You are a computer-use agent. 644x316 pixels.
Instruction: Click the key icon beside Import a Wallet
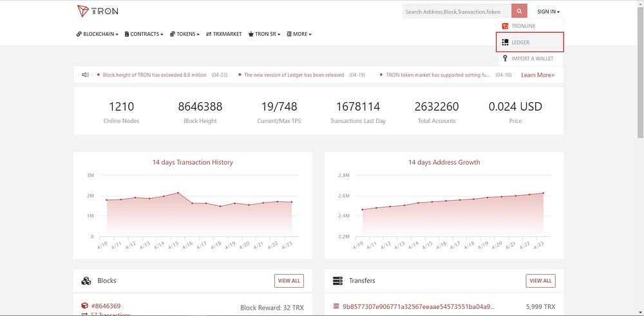pos(505,59)
